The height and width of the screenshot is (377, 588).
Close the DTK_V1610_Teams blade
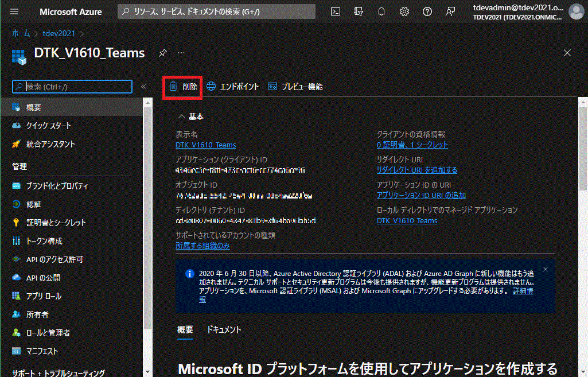[x=567, y=53]
